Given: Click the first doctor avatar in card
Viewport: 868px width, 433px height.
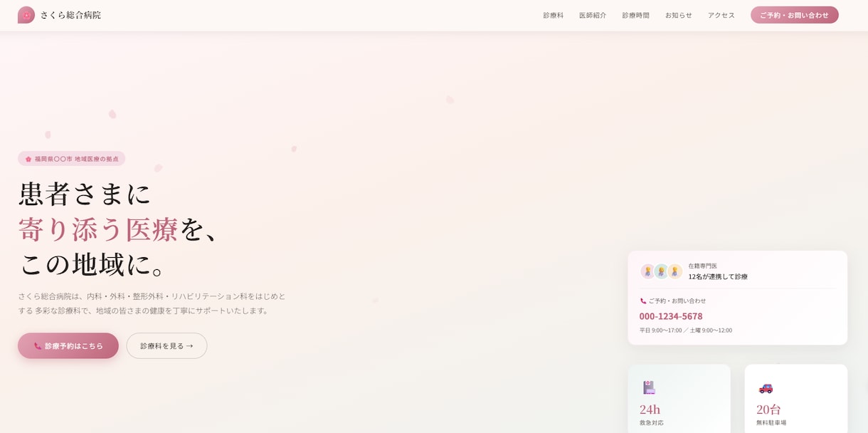Looking at the screenshot, I should coord(647,271).
